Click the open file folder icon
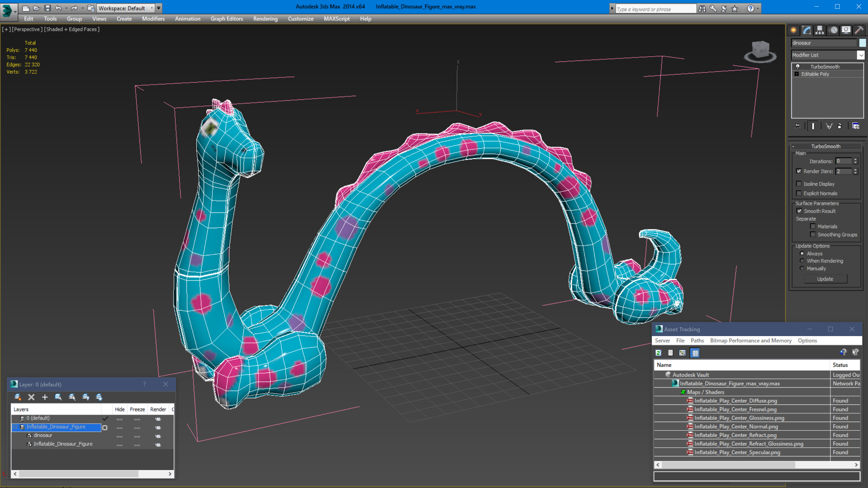The height and width of the screenshot is (488, 868). pyautogui.click(x=36, y=8)
